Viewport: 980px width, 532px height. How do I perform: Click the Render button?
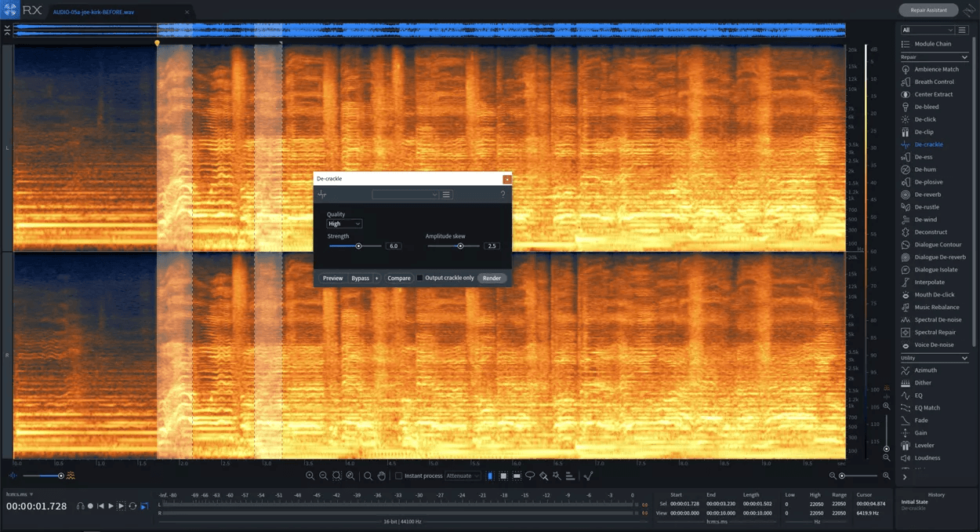(492, 278)
